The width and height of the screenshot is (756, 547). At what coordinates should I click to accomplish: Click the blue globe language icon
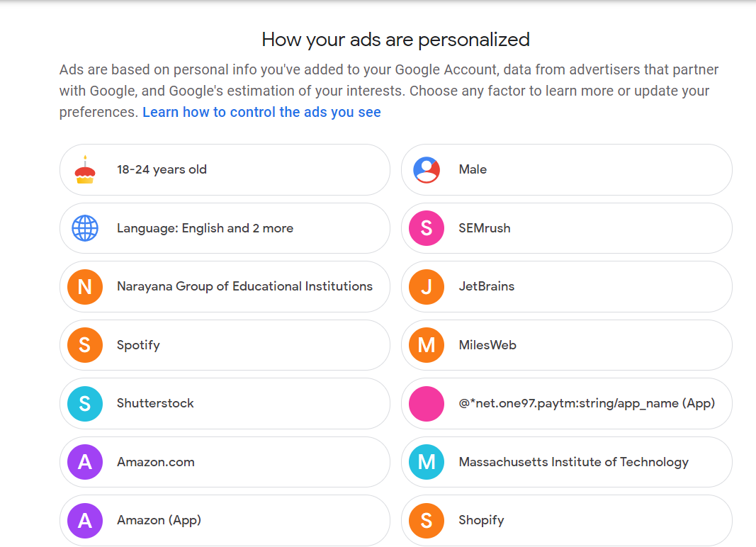(85, 228)
